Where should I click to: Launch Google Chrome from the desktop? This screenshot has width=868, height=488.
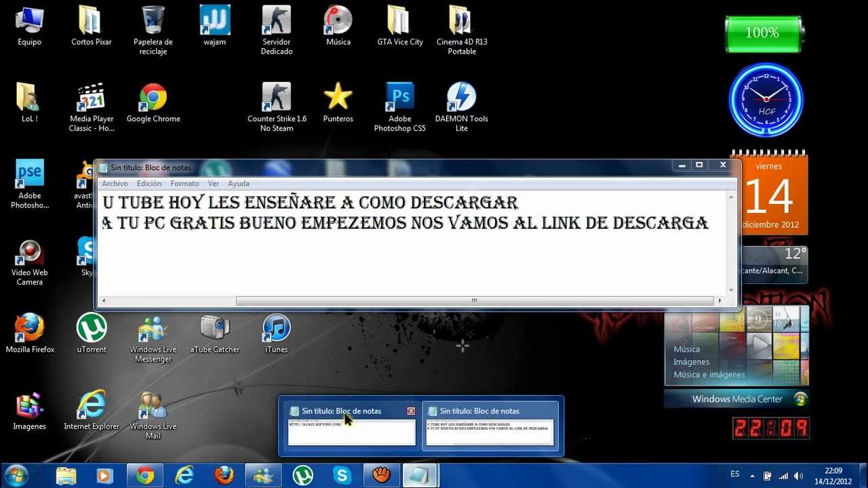pos(153,103)
